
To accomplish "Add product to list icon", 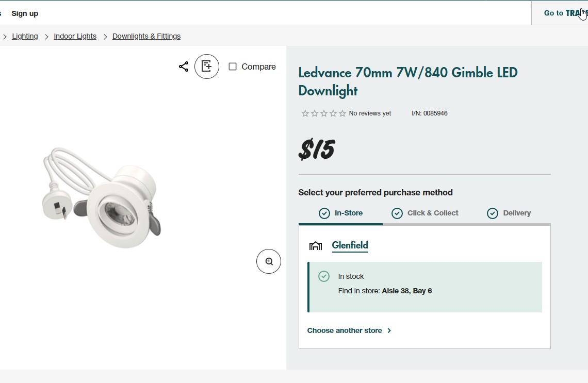I will pyautogui.click(x=207, y=66).
